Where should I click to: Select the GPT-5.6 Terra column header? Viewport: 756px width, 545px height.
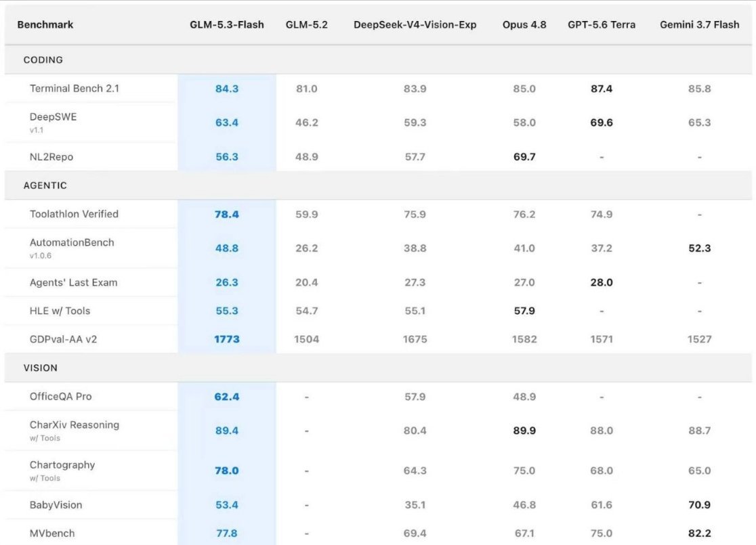point(602,24)
